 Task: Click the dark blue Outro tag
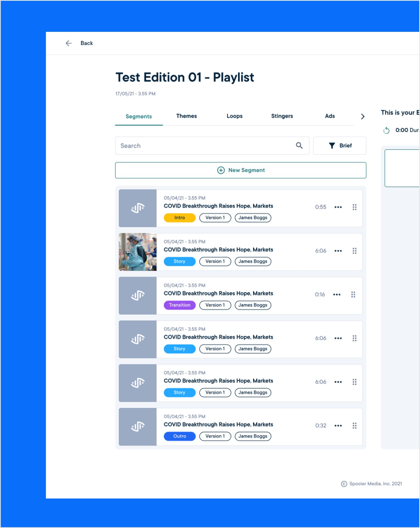(x=180, y=436)
